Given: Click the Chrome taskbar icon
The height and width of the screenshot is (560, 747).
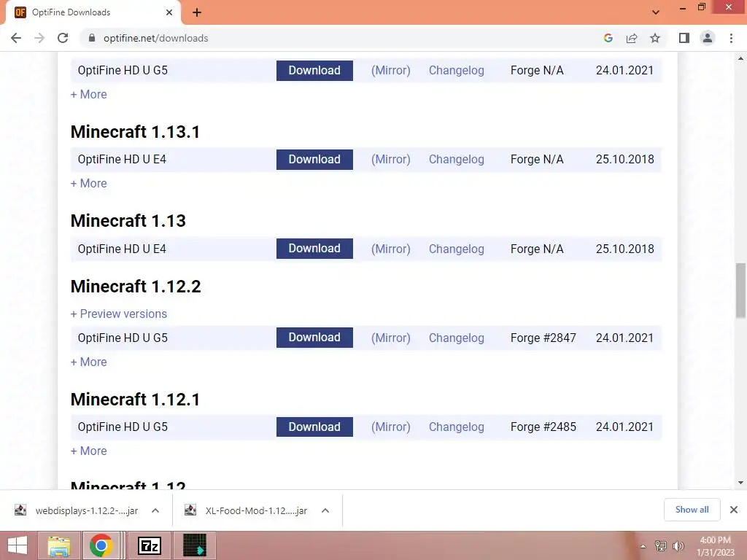Looking at the screenshot, I should coord(101,545).
